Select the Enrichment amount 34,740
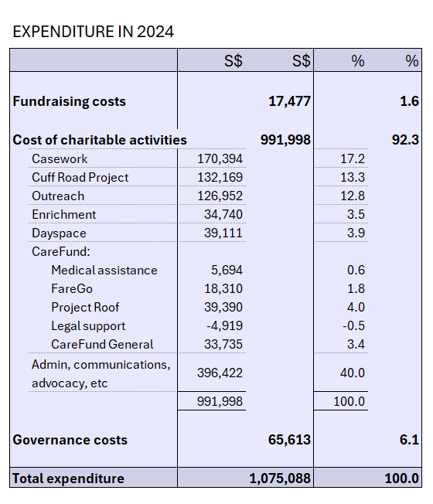Screen dimensions: 433x504 tap(223, 214)
